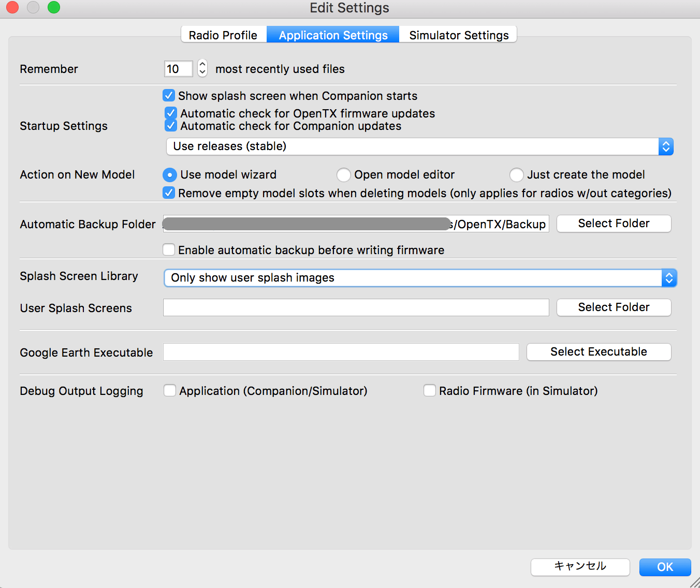Open the Use releases (stable) dropdown

(x=419, y=146)
